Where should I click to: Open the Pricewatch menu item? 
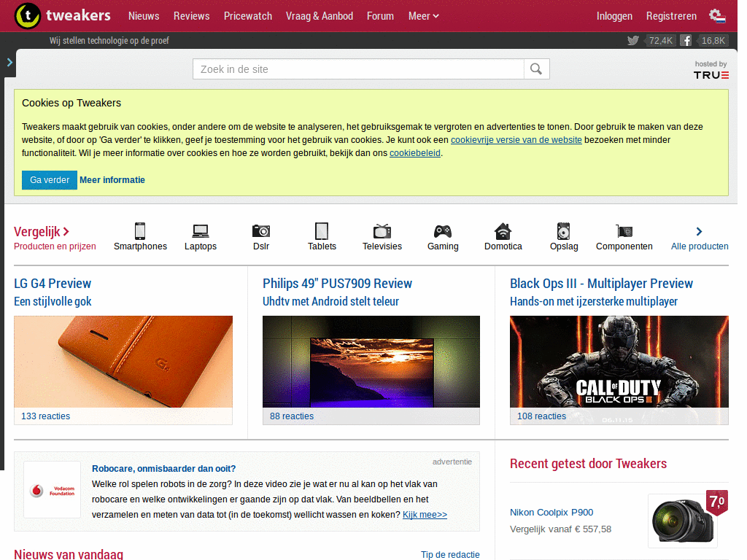[x=248, y=16]
